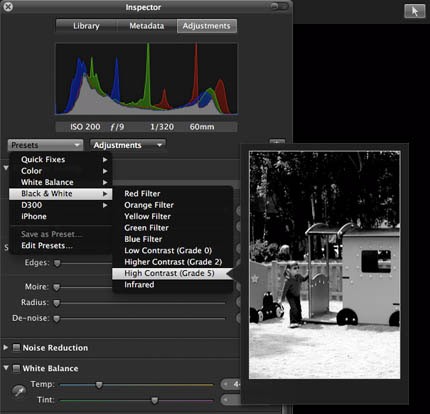This screenshot has width=430, height=414.
Task: Choose the iPhone preset
Action: [61, 216]
